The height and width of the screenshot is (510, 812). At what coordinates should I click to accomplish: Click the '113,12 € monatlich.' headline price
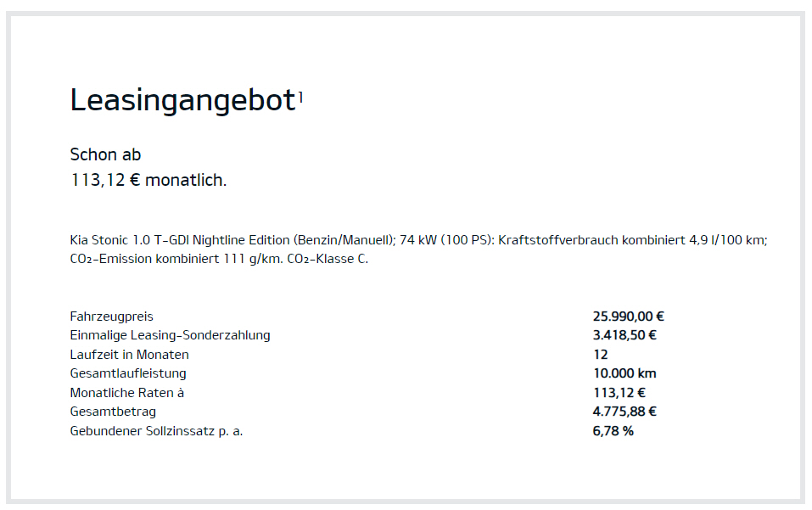148,180
